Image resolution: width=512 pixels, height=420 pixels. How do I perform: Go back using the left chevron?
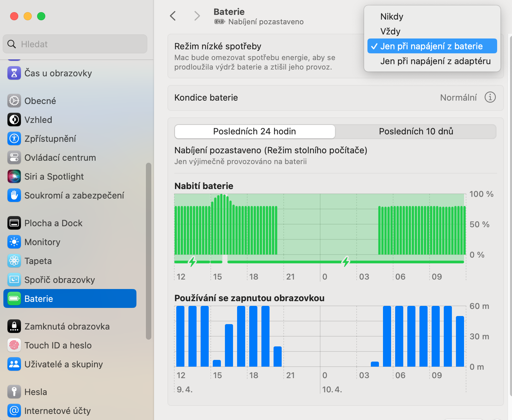coord(173,16)
